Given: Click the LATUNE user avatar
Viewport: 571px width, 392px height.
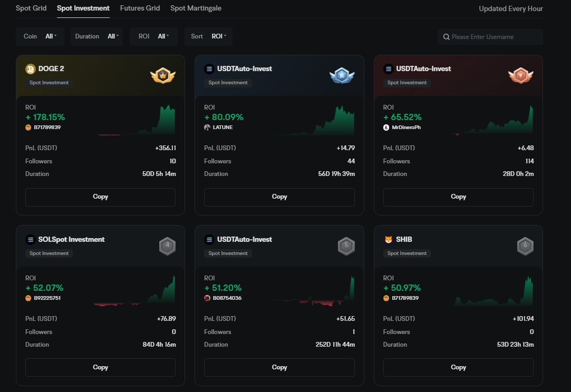Looking at the screenshot, I should tap(207, 128).
